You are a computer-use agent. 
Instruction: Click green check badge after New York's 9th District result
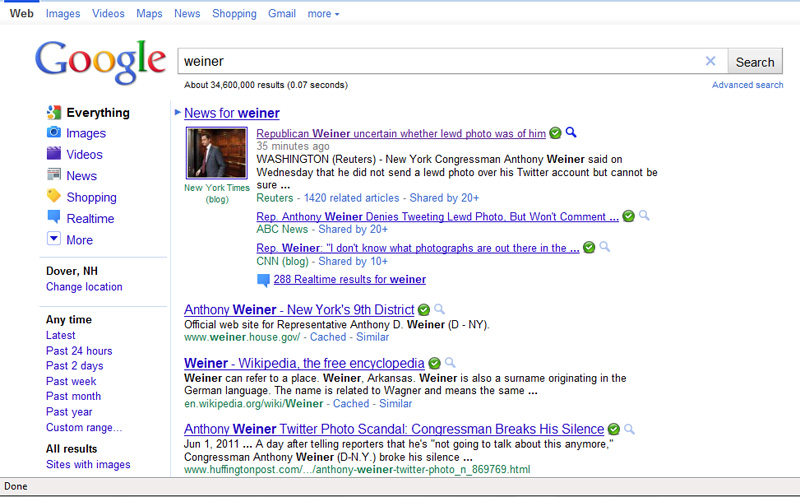coord(423,310)
